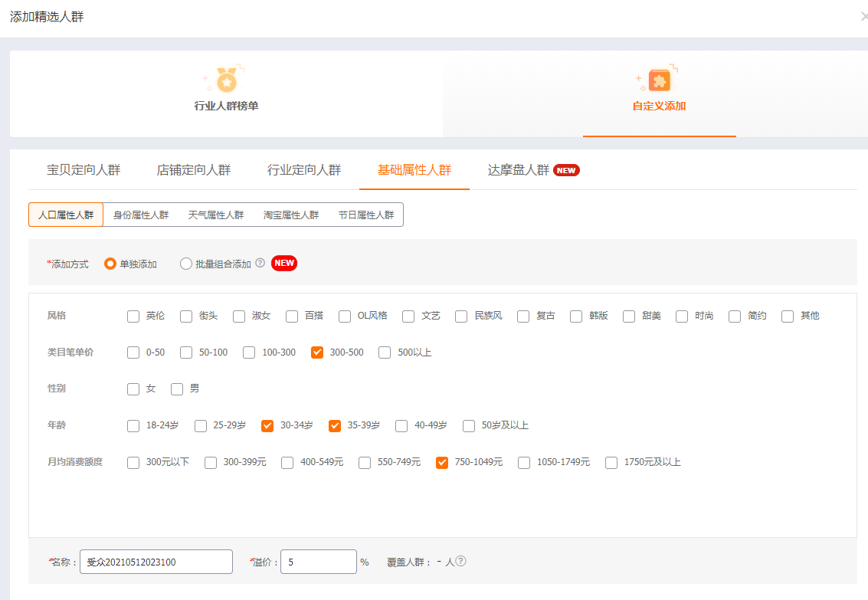Check the 1050-1749元 spending checkbox
The image size is (868, 600).
click(x=524, y=462)
